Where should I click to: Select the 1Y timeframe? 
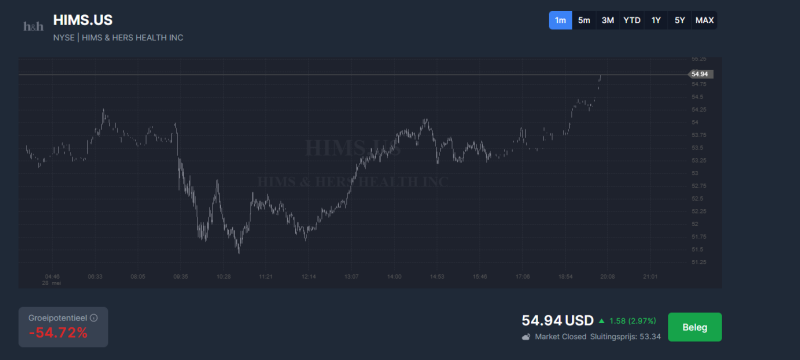656,20
